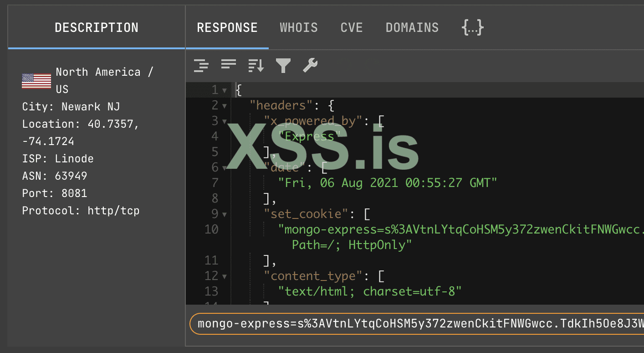Open the CVE tab
644x353 pixels.
[x=352, y=27]
